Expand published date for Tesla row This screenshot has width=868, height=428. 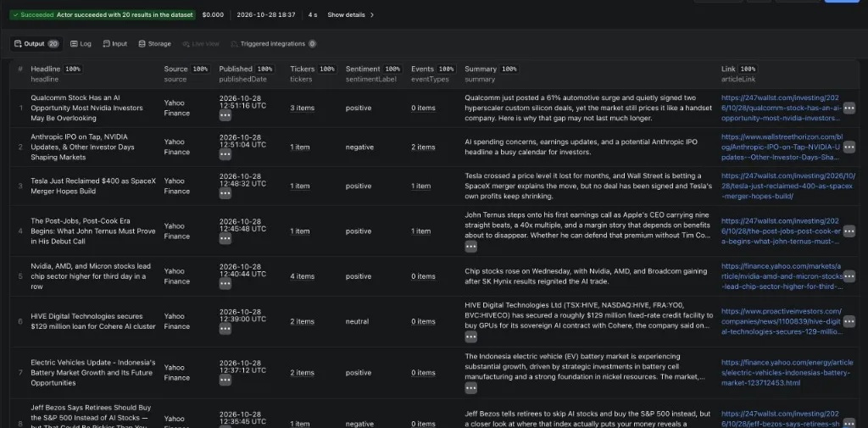(225, 193)
